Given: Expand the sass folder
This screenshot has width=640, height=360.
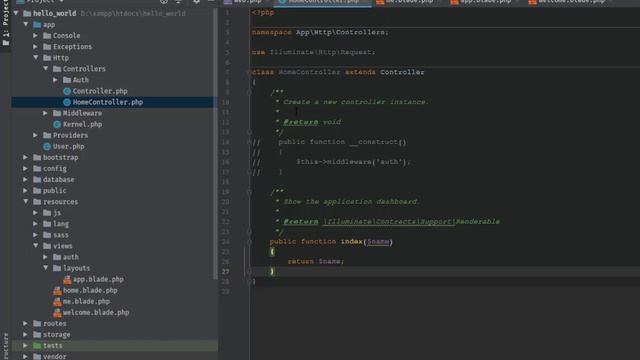Looking at the screenshot, I should pos(36,235).
